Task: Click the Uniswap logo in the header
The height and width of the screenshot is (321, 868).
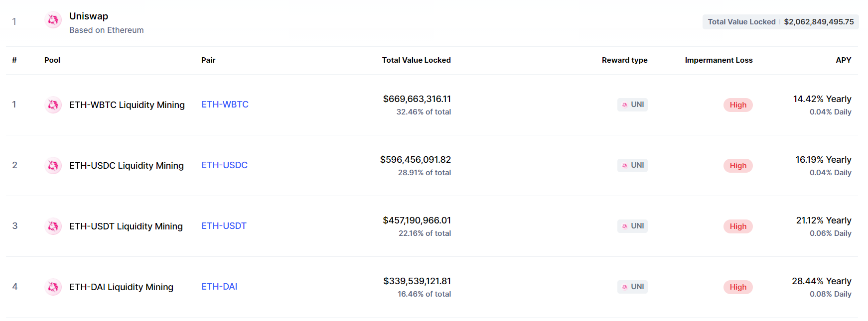Action: 53,20
